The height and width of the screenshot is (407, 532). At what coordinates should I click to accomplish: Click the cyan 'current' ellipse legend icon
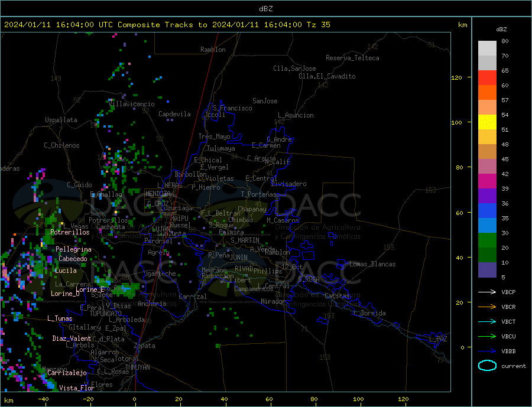coord(487,366)
